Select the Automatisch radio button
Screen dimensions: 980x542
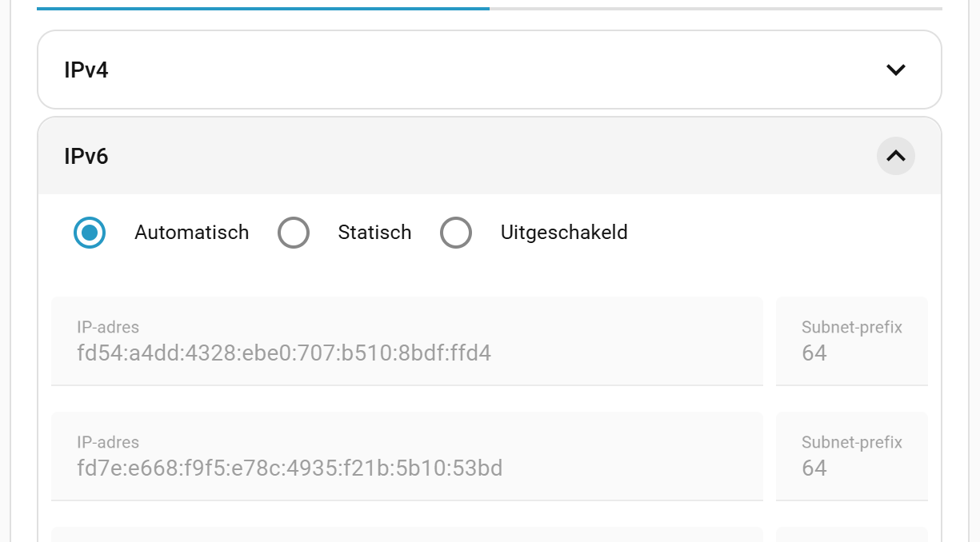tap(90, 233)
